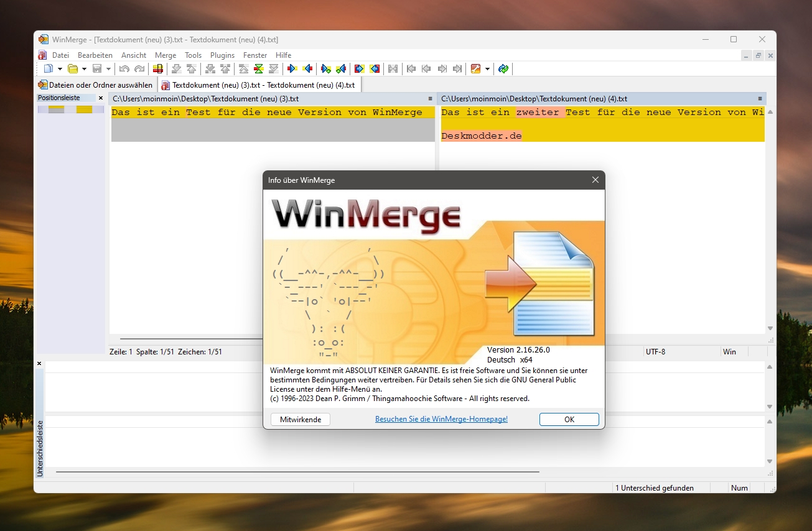
Task: Open the right pane header menu icon
Action: tap(760, 99)
